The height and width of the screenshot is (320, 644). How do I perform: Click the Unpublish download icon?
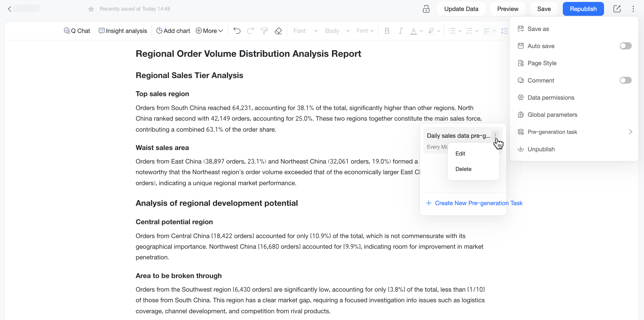click(521, 149)
